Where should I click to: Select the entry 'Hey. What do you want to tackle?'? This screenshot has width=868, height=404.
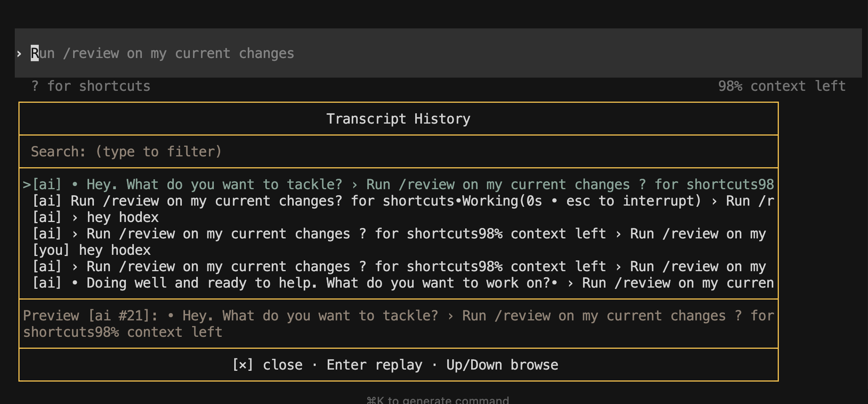click(x=398, y=184)
